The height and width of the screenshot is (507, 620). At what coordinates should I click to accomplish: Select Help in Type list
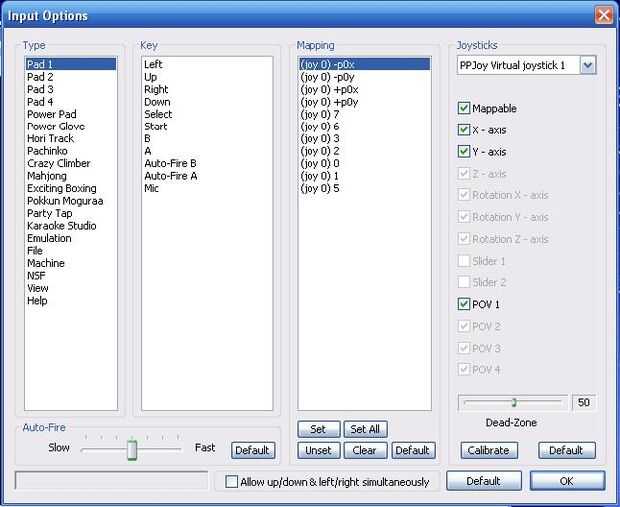pyautogui.click(x=71, y=301)
